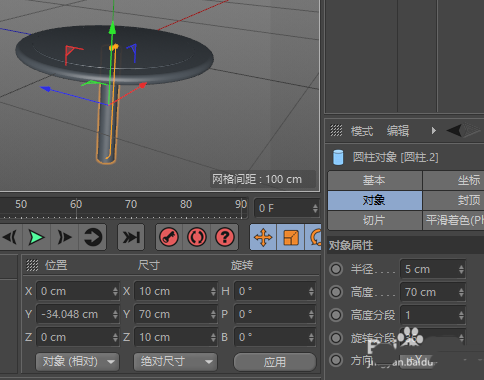This screenshot has width=484, height=380.
Task: Toggle 半径 keyframe circle
Action: (336, 269)
